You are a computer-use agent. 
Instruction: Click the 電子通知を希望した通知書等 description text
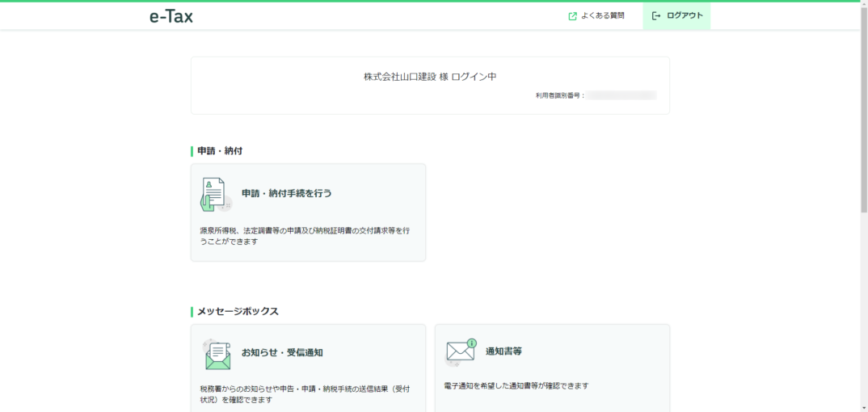pyautogui.click(x=516, y=385)
